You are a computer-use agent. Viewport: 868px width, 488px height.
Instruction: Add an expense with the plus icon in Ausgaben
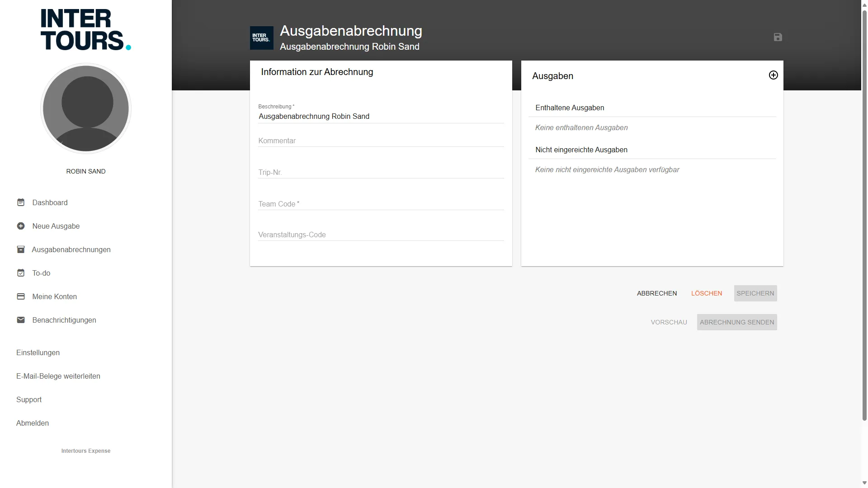click(x=774, y=75)
